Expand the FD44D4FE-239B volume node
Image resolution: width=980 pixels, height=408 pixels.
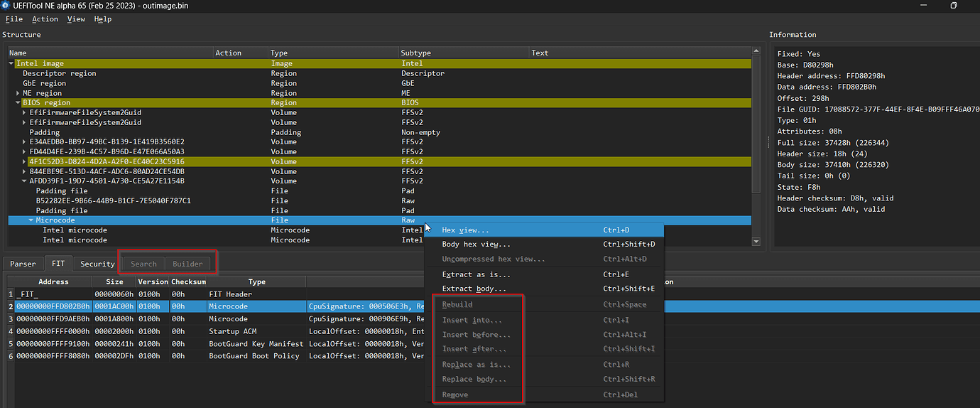pos(25,151)
